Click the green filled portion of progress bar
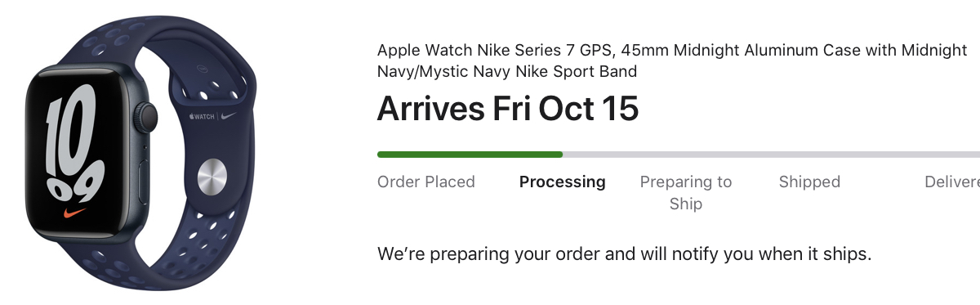 tap(470, 154)
